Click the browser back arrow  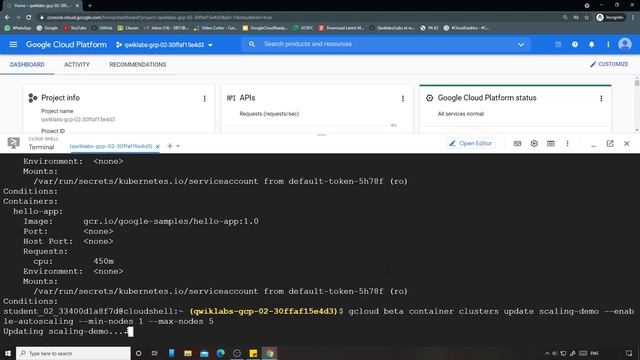tap(7, 17)
